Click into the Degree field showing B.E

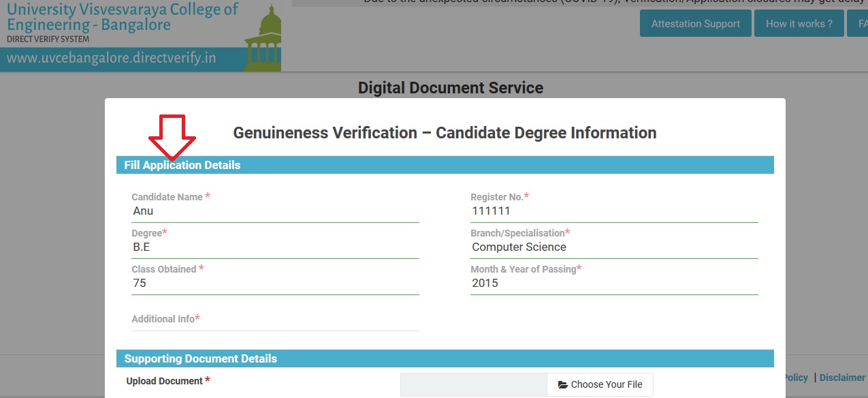coord(275,247)
